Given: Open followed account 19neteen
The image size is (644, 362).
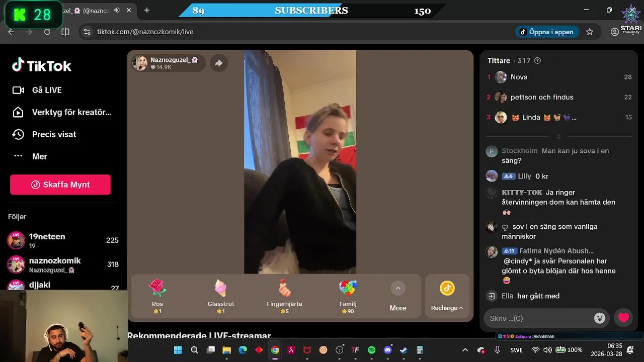Looking at the screenshot, I should pyautogui.click(x=63, y=240).
